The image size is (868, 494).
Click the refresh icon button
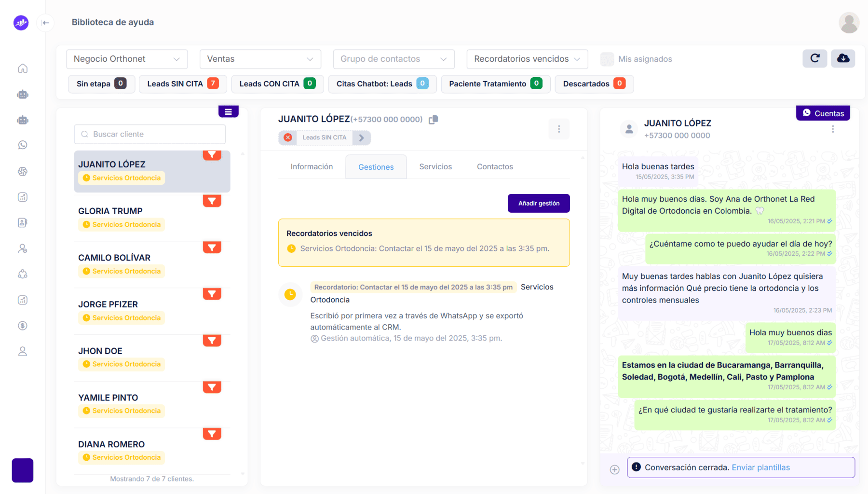pos(814,58)
